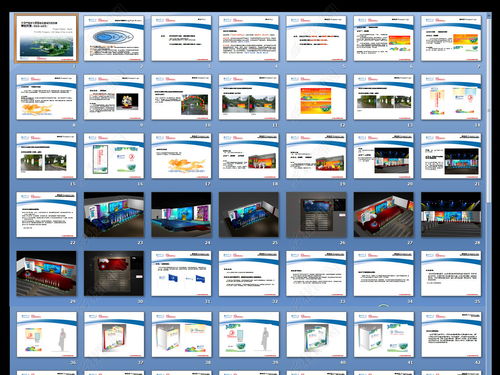Select slide 28 stage with spotlights render
Screen dimensions: 500x375
point(451,215)
